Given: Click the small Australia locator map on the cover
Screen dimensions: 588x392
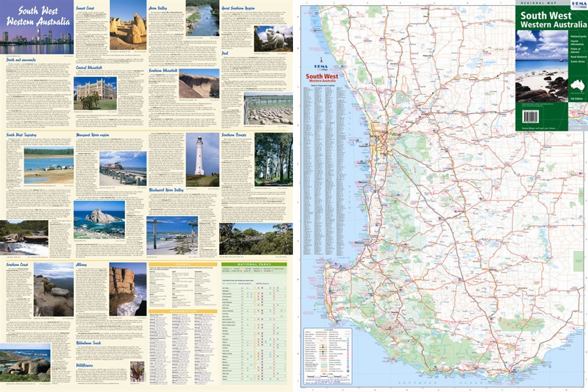Looking at the screenshot, I should point(577,86).
